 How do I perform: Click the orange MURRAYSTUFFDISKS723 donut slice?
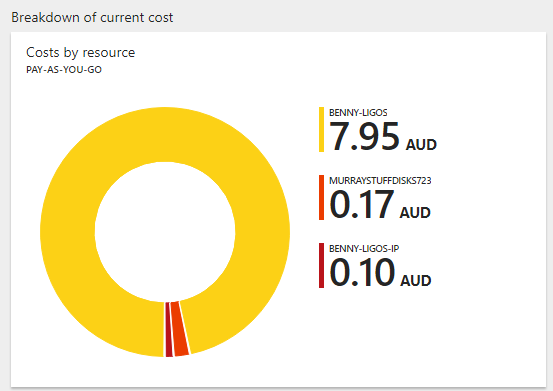pos(180,328)
